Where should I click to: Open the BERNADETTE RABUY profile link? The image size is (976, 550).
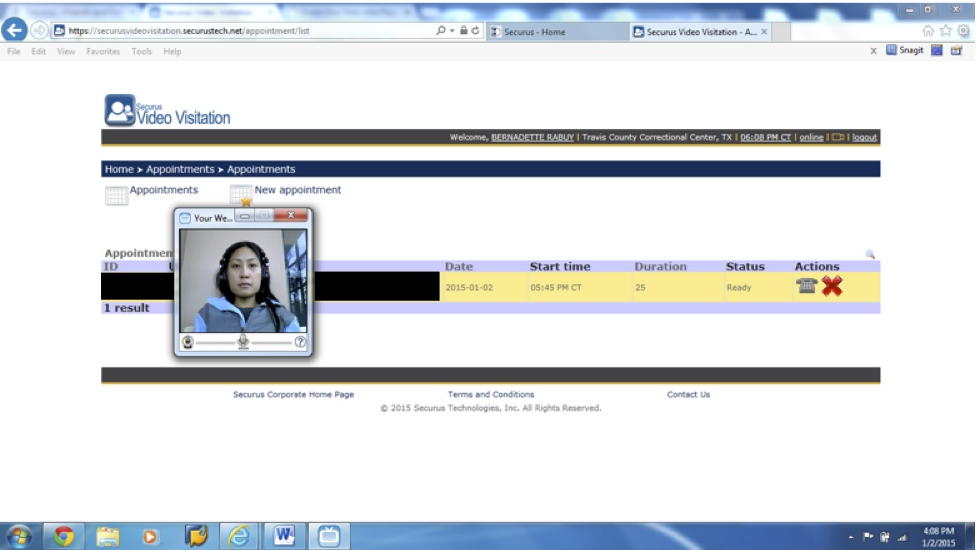(532, 138)
